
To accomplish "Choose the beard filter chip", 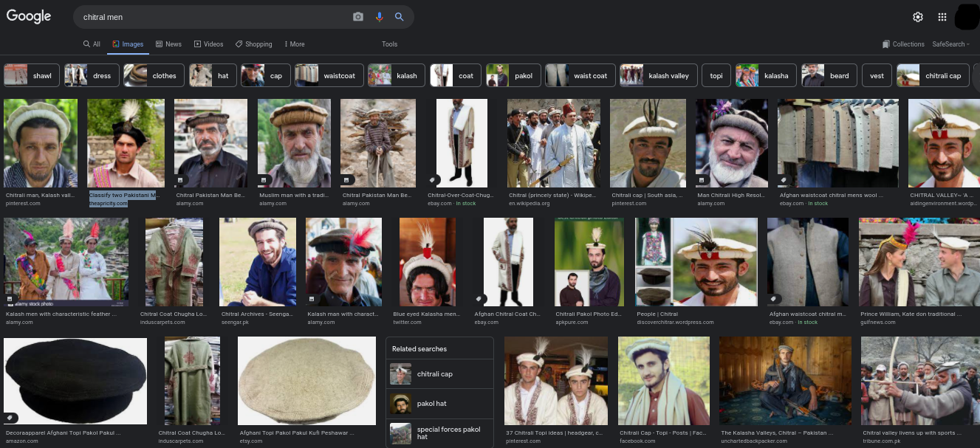I will (829, 75).
